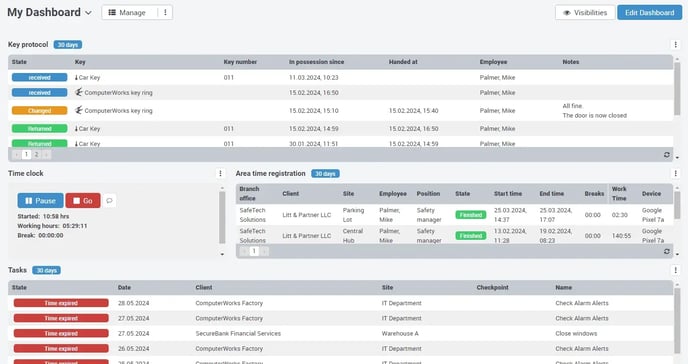The height and width of the screenshot is (364, 688).
Task: Sort Area time registration by Client column
Action: click(x=290, y=193)
